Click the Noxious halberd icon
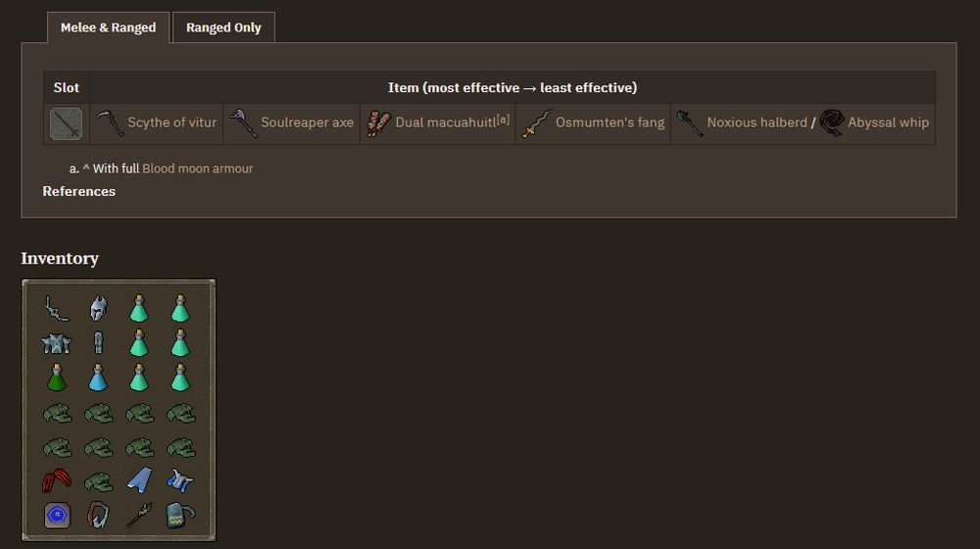 point(689,124)
